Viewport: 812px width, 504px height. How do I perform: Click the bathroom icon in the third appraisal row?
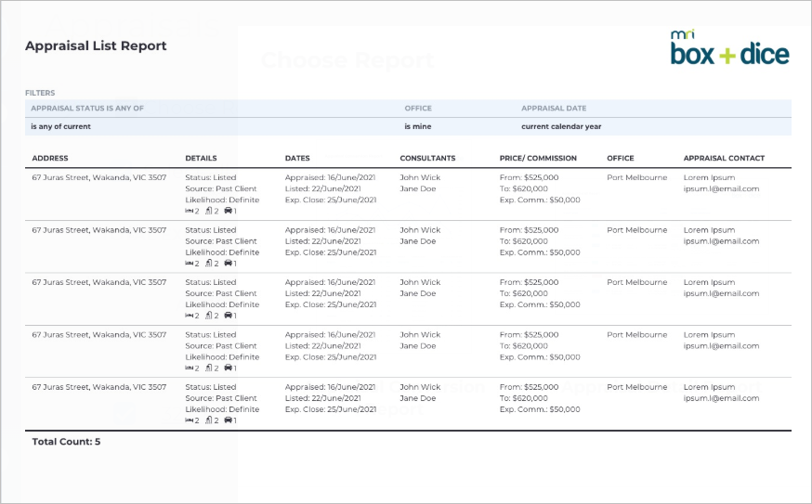pos(209,316)
